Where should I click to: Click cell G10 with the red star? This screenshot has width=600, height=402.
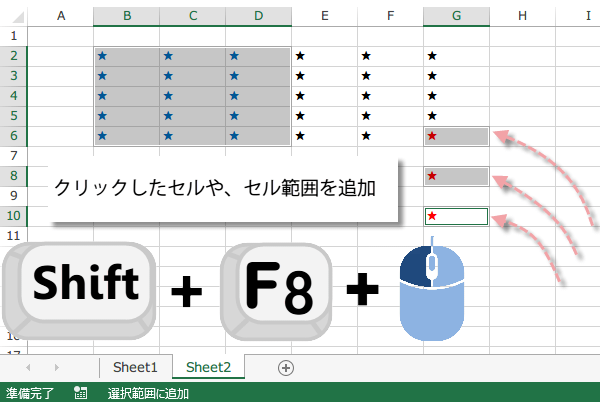click(x=456, y=216)
